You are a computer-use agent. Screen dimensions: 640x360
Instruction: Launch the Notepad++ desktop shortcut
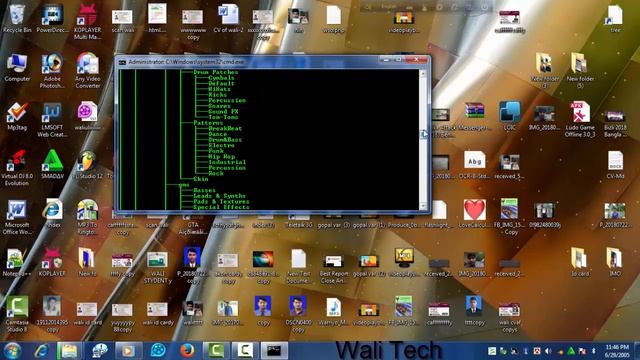17,262
